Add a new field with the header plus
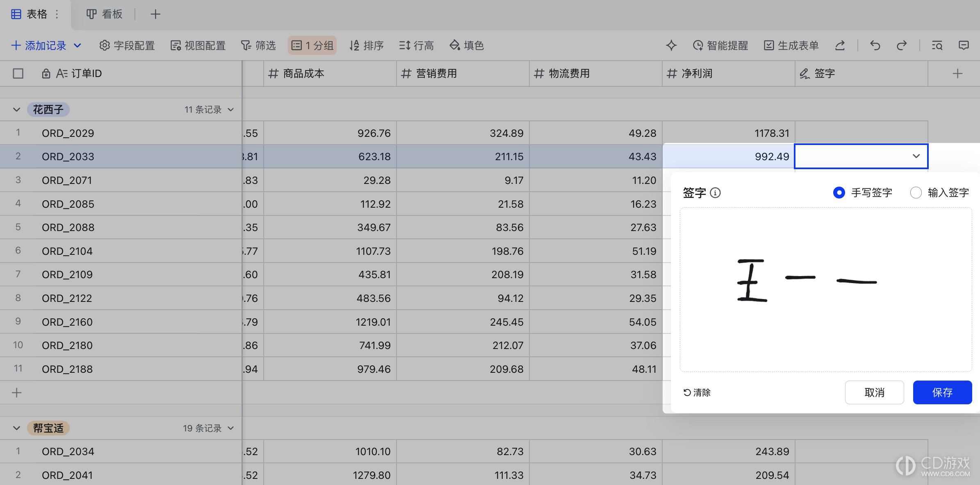This screenshot has height=485, width=980. click(x=957, y=74)
